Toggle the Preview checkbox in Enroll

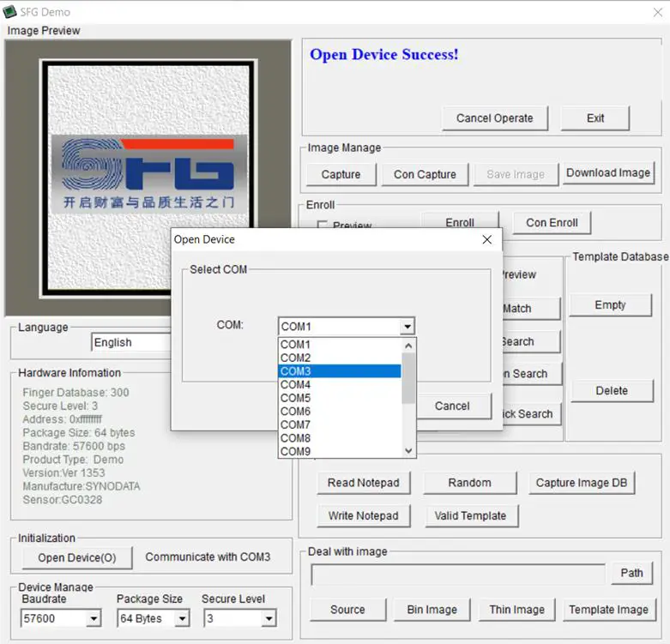(x=323, y=226)
